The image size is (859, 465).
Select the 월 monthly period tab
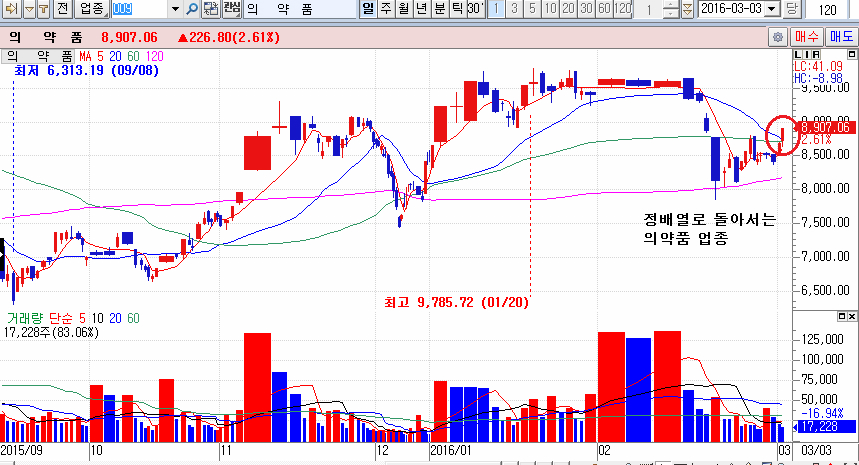click(x=403, y=9)
